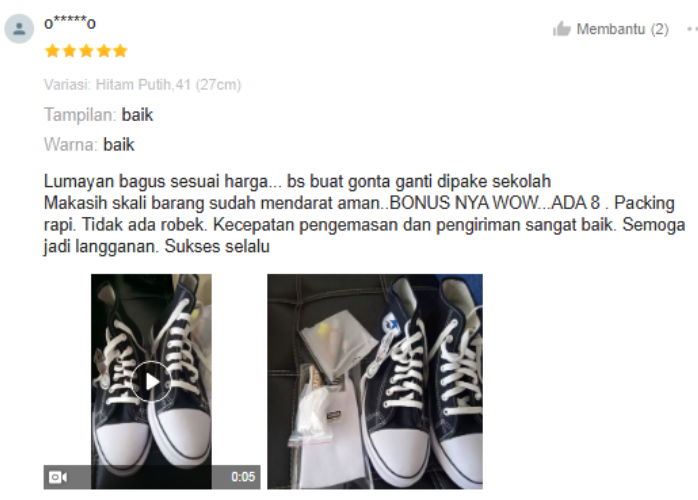Click the Membantu (2) helpful label
This screenshot has width=698, height=500.
(622, 29)
